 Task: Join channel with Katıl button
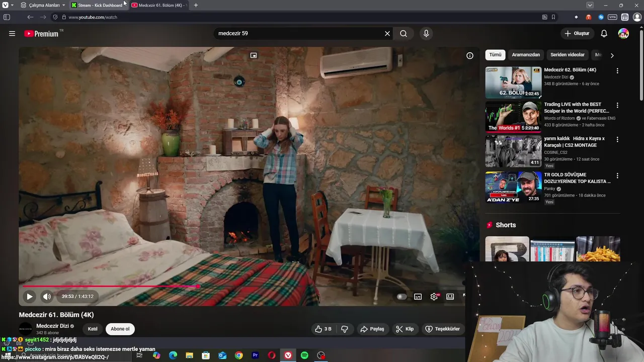93,329
